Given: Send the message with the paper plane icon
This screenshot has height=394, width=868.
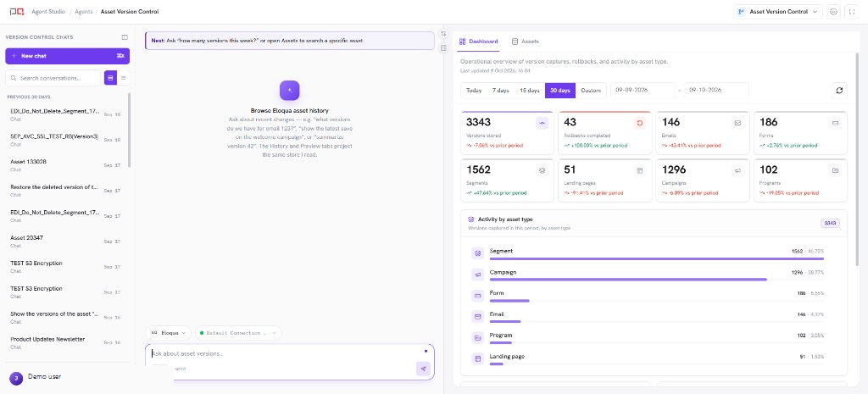Looking at the screenshot, I should pyautogui.click(x=423, y=369).
